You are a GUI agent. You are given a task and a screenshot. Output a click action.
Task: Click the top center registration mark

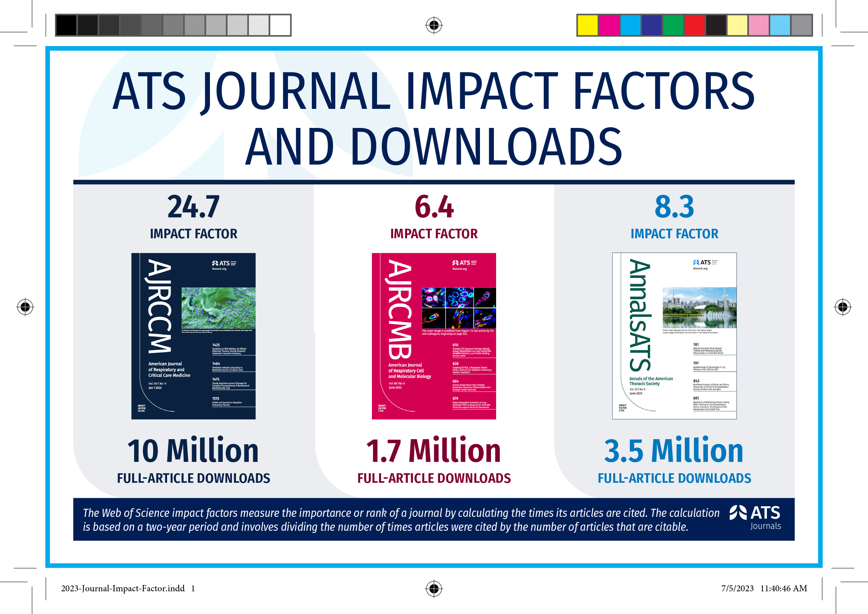434,25
